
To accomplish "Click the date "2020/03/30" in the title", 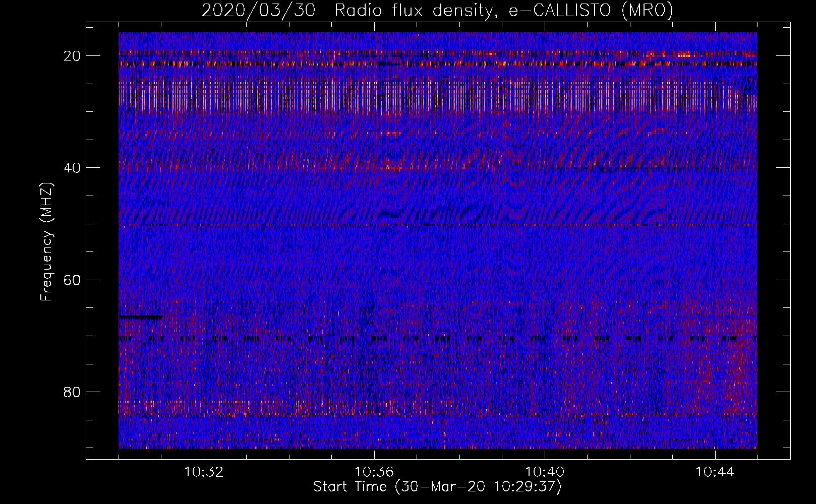I will 259,10.
